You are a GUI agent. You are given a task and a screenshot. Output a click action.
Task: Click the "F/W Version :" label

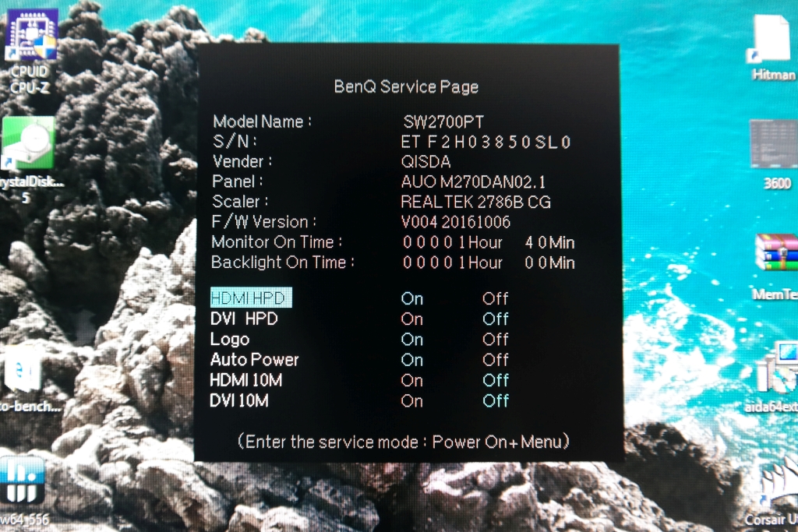264,222
